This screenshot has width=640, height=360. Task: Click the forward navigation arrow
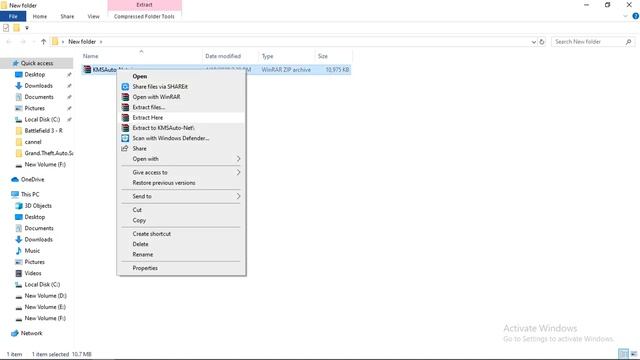pyautogui.click(x=23, y=42)
